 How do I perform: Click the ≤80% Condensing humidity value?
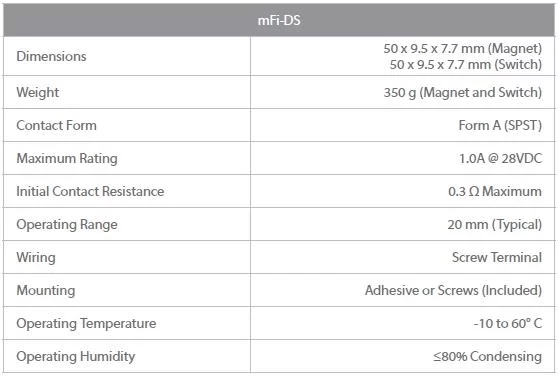tap(488, 356)
